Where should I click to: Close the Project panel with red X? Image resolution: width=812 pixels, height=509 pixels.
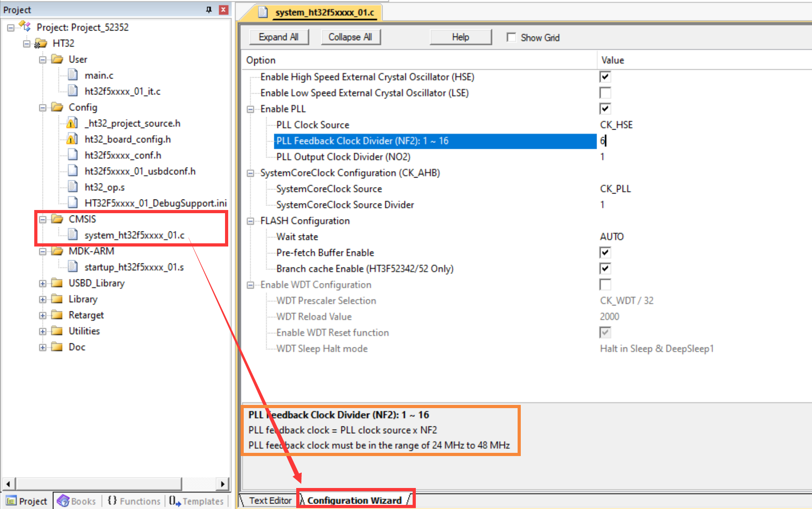click(223, 10)
